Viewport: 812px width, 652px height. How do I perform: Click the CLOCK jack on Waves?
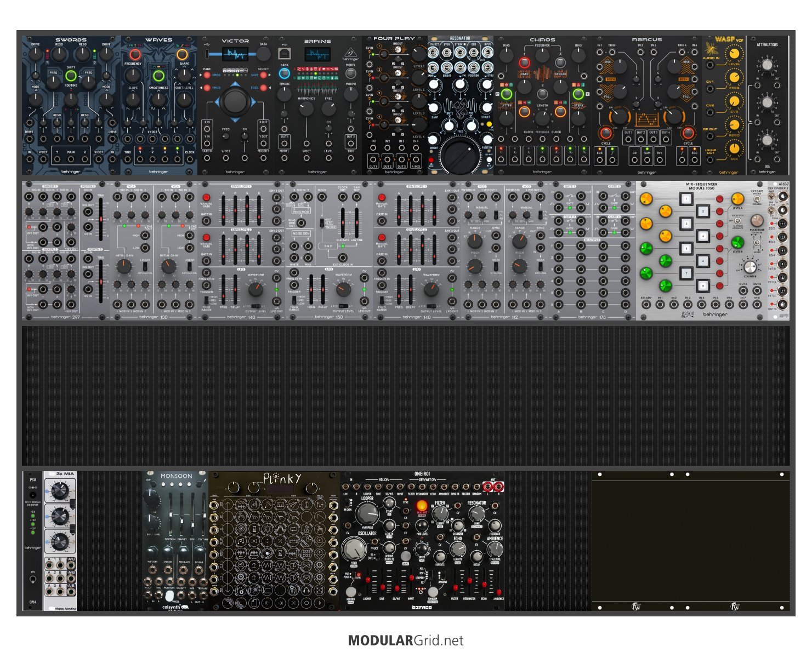point(190,159)
